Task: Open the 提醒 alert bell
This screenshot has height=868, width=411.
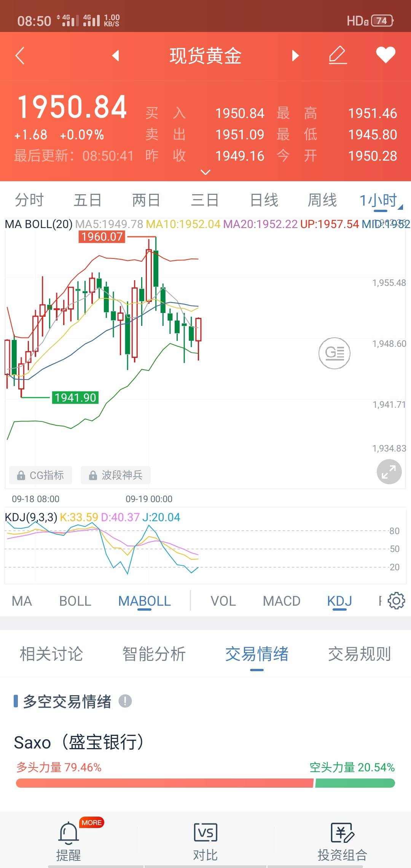Action: pos(68,841)
